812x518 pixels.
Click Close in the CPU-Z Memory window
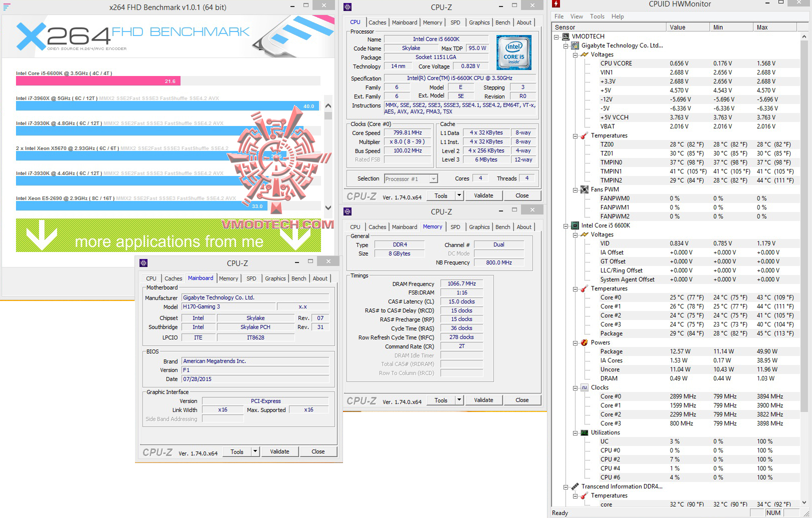pyautogui.click(x=522, y=400)
